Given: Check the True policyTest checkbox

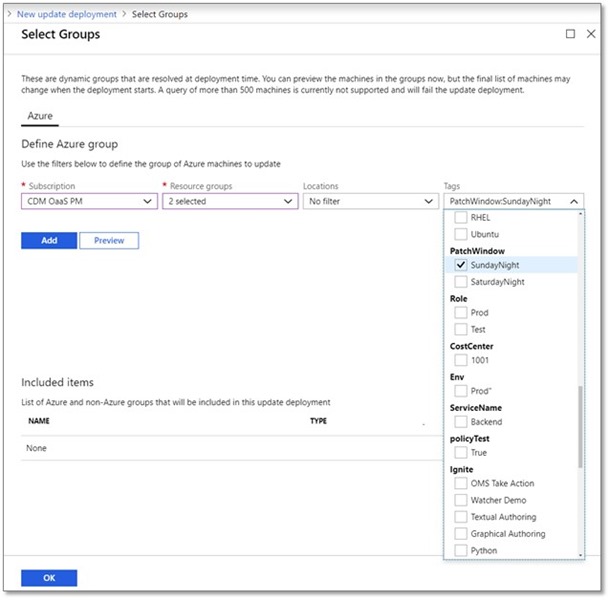Looking at the screenshot, I should pyautogui.click(x=461, y=452).
